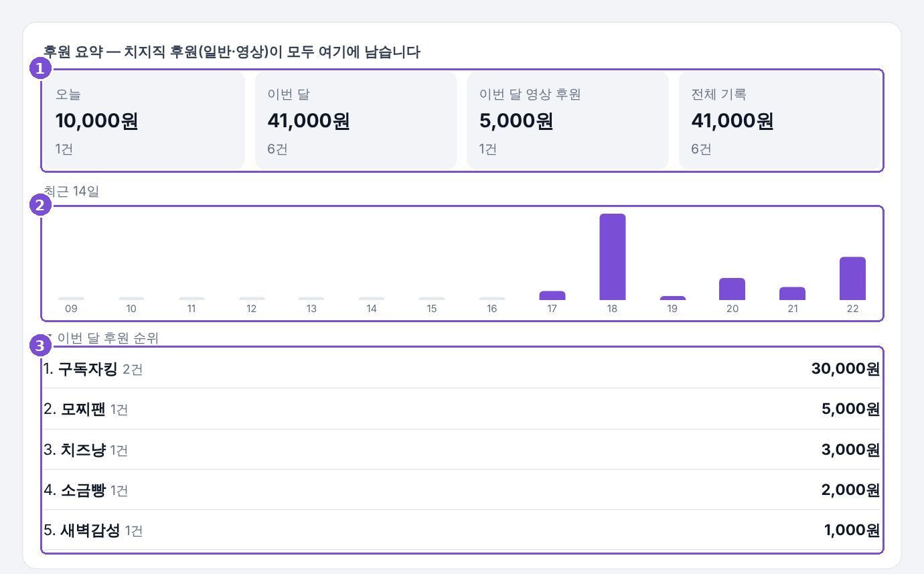This screenshot has width=924, height=574.
Task: Click the 09 date label on chart
Action: 71,309
